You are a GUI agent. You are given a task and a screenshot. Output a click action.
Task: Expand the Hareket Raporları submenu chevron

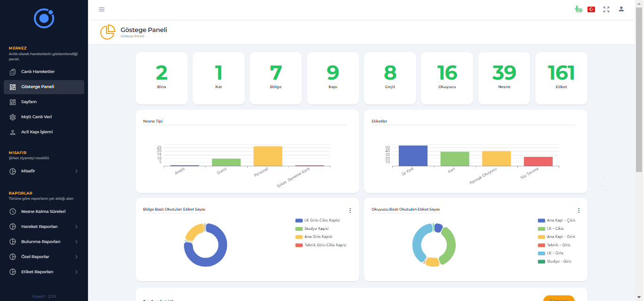pyautogui.click(x=76, y=227)
